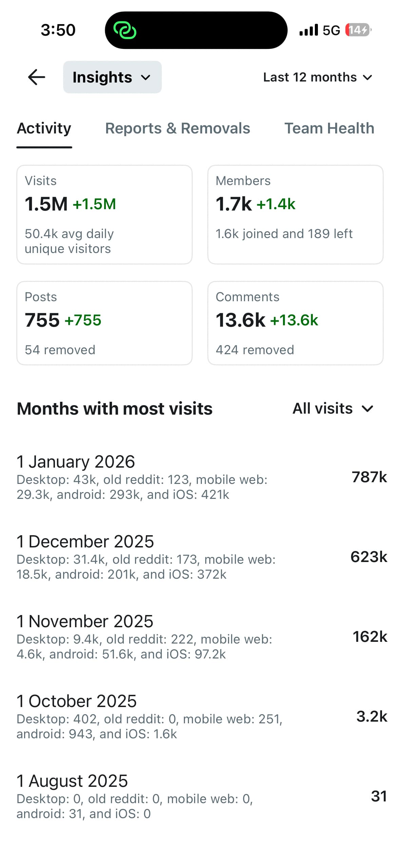The image size is (400, 868).
Task: Tap the clock showing 3:50
Action: (58, 30)
